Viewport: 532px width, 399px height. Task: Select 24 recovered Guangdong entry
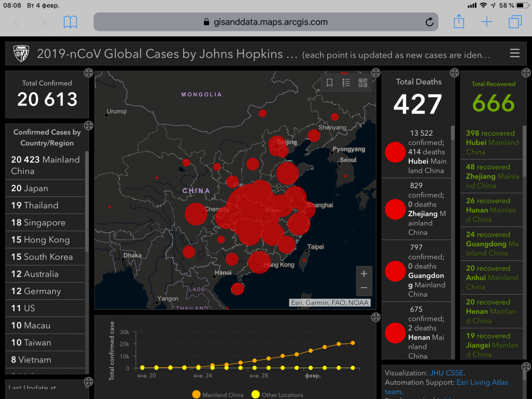(492, 243)
